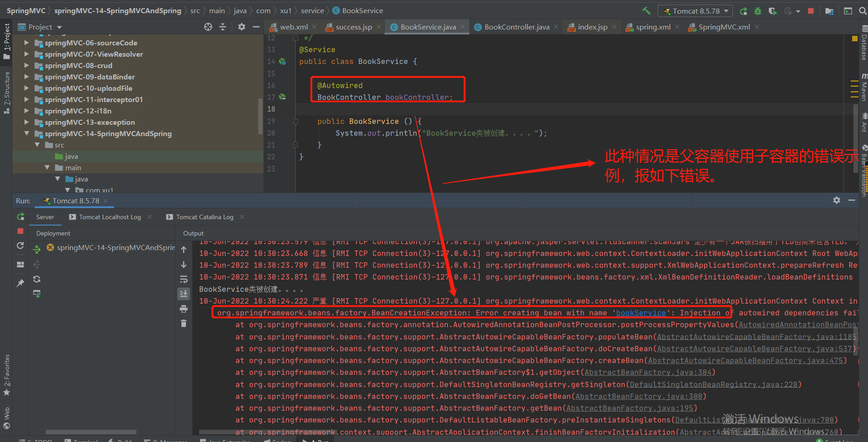Collapse all in the Project panel
The image size is (868, 442).
pyautogui.click(x=223, y=27)
